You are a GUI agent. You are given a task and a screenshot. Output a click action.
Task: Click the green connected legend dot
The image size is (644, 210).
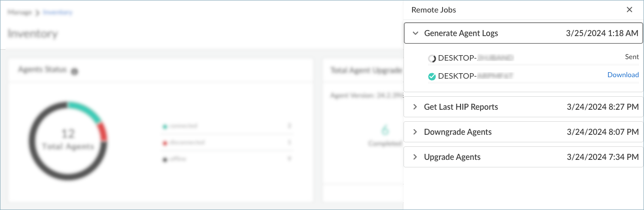[164, 126]
